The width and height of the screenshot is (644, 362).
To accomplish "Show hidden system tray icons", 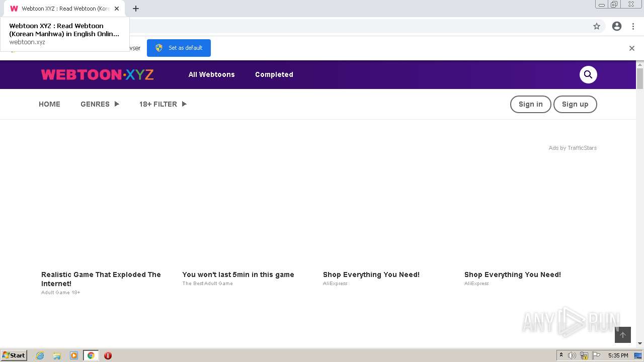I will click(561, 355).
